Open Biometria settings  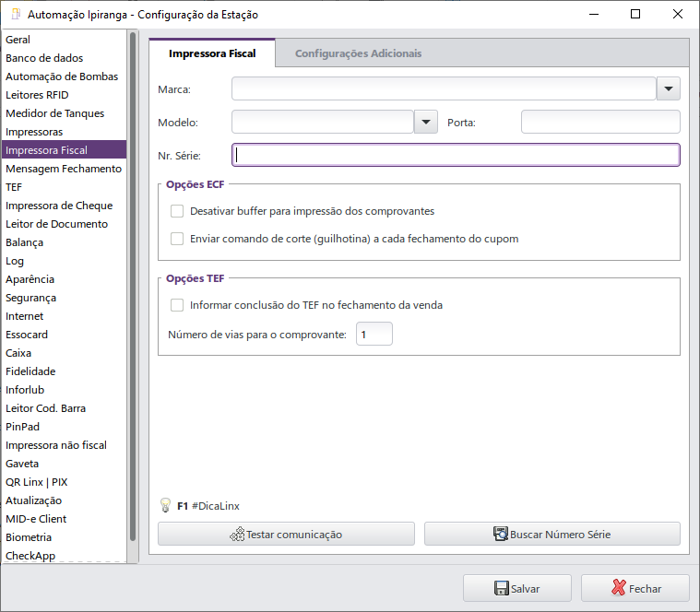tap(64, 537)
